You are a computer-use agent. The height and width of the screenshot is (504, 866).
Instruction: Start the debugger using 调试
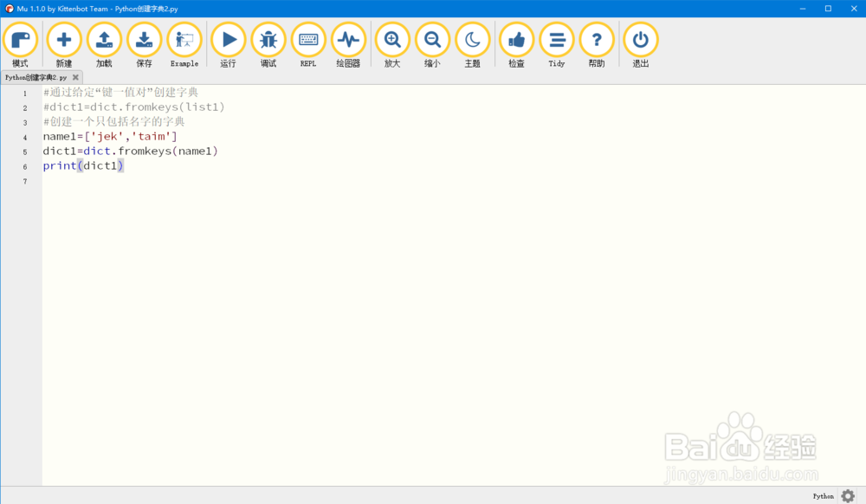click(268, 39)
